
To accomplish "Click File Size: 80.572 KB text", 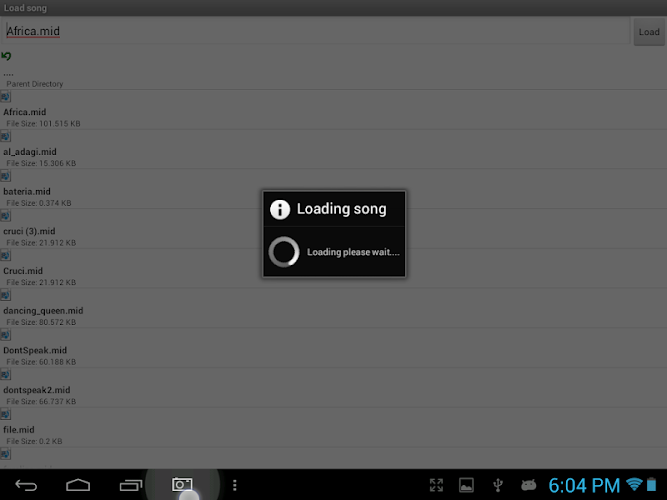I will [41, 322].
